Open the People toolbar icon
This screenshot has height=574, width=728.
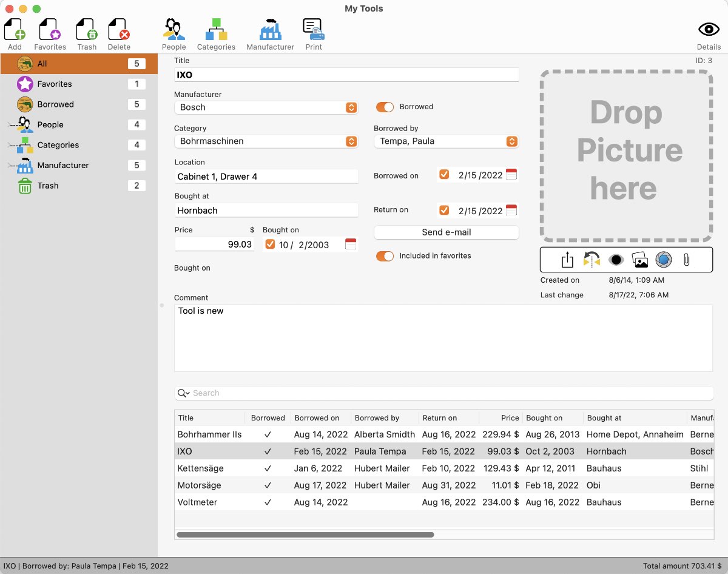click(x=174, y=29)
